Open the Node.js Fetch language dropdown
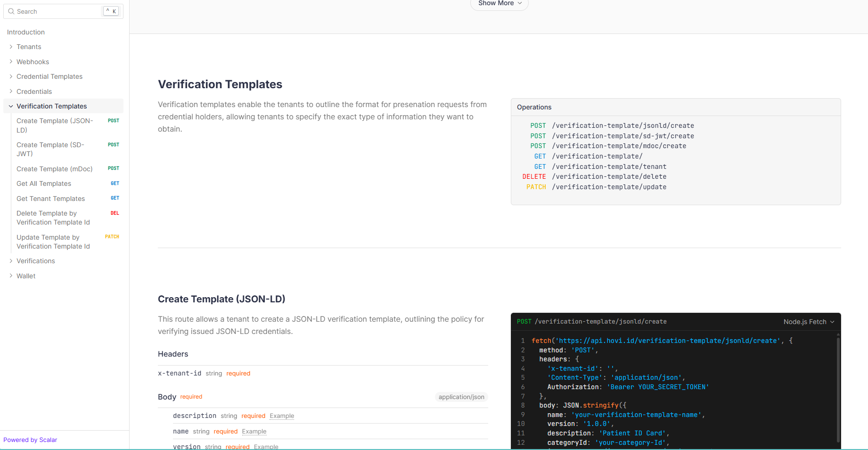 click(809, 322)
